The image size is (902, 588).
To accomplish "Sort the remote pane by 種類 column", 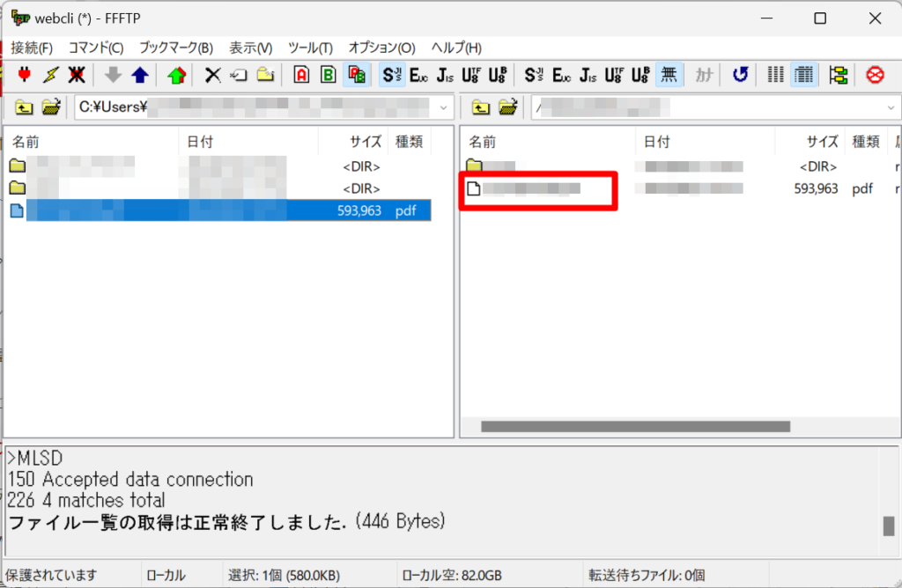I will [x=867, y=142].
